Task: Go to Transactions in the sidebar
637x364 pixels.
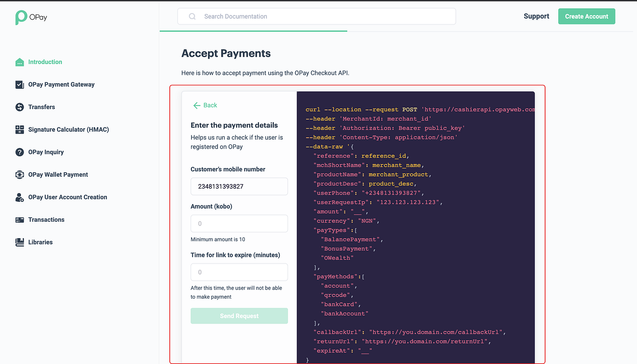Action: click(x=46, y=219)
